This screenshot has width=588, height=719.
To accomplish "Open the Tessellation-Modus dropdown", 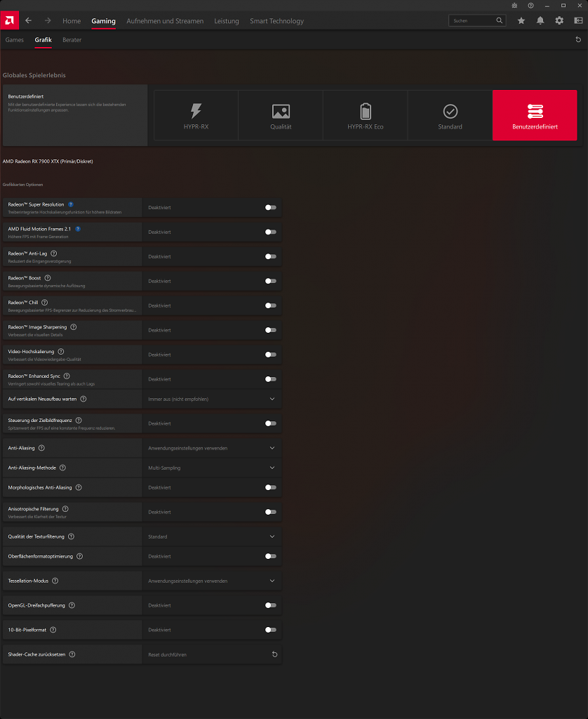I will tap(212, 581).
